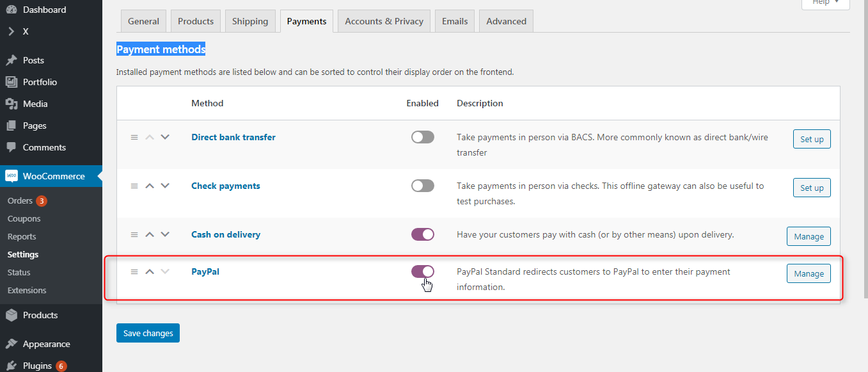Move Check payments up
Viewport: 868px width, 372px height.
pyautogui.click(x=150, y=186)
